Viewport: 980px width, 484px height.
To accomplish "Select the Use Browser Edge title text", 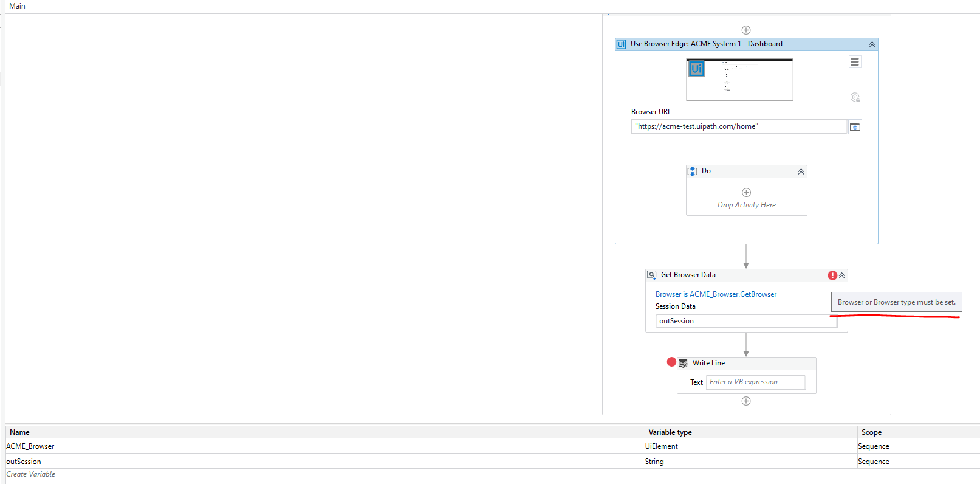I will tap(706, 44).
